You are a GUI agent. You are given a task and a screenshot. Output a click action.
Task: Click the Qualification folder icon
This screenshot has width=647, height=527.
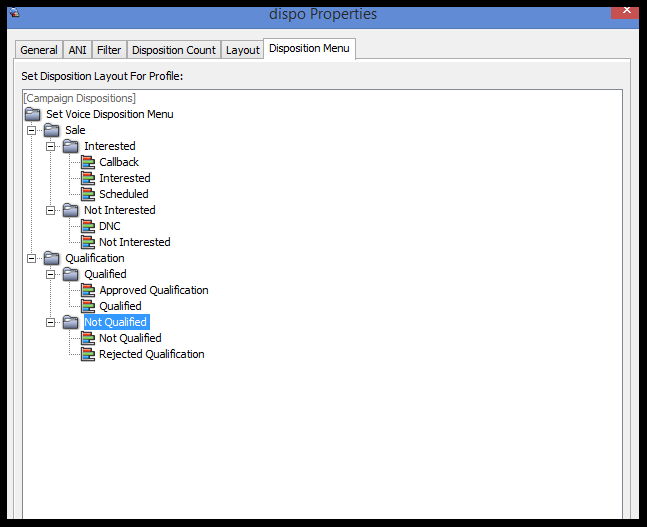[52, 258]
